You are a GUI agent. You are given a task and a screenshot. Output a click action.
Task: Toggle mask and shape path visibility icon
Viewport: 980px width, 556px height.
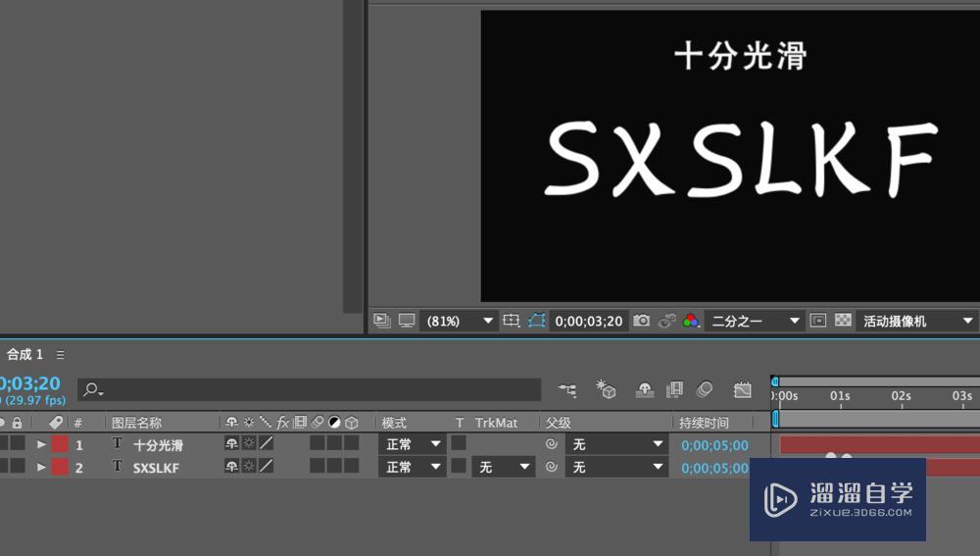(537, 321)
